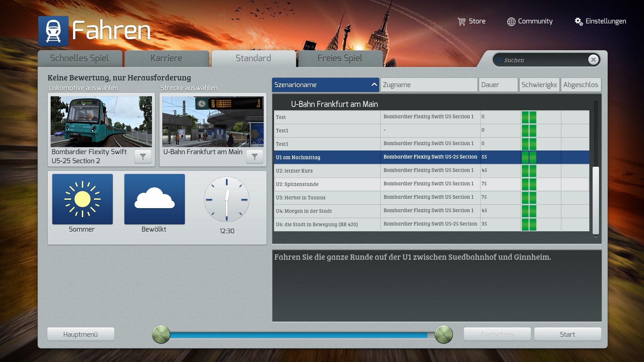Click the train logo icon next to Fahren
The width and height of the screenshot is (644, 362).
click(x=53, y=31)
